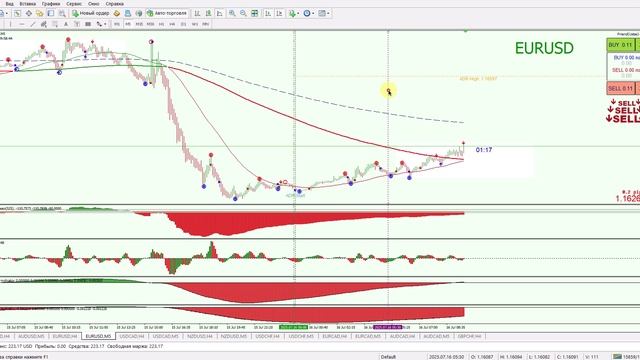The width and height of the screenshot is (640, 360).
Task: Click the globe Market icon in the toolbar
Action: pos(139,13)
